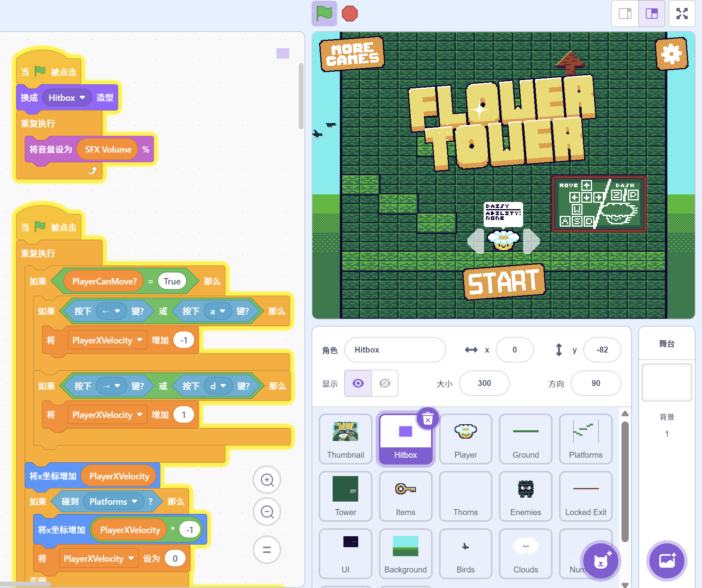Screen dimensions: 702x588
Task: Click the code workspace vertical scrollbar
Action: tap(301, 96)
